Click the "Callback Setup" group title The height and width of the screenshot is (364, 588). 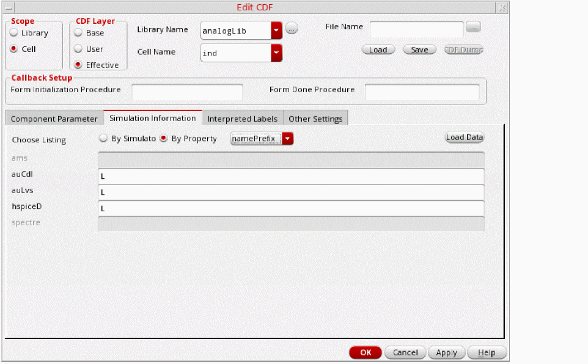point(42,78)
